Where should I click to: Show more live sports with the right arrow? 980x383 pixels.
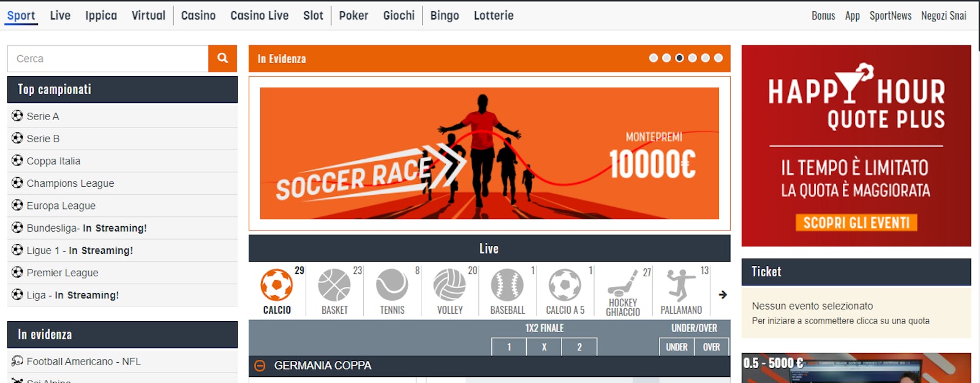point(723,295)
